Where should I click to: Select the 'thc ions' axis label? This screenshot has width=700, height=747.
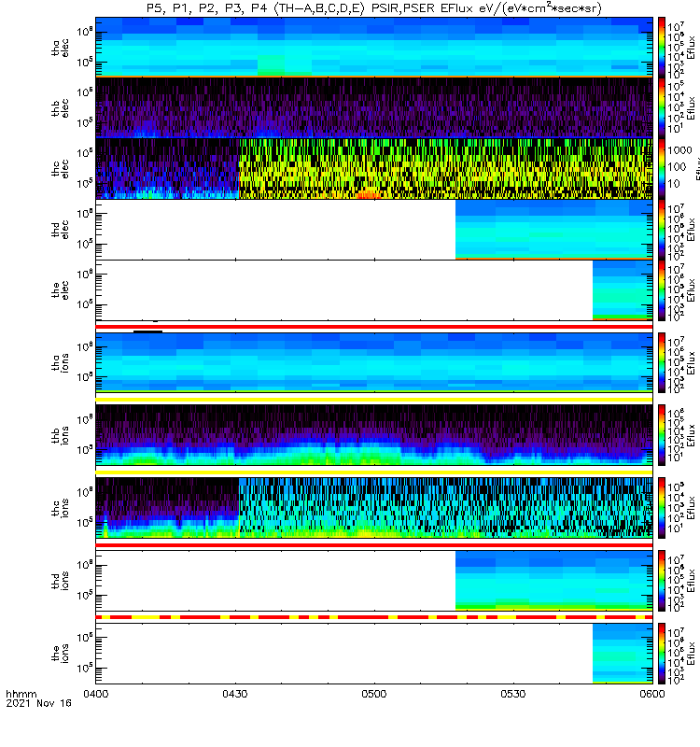(x=60, y=508)
